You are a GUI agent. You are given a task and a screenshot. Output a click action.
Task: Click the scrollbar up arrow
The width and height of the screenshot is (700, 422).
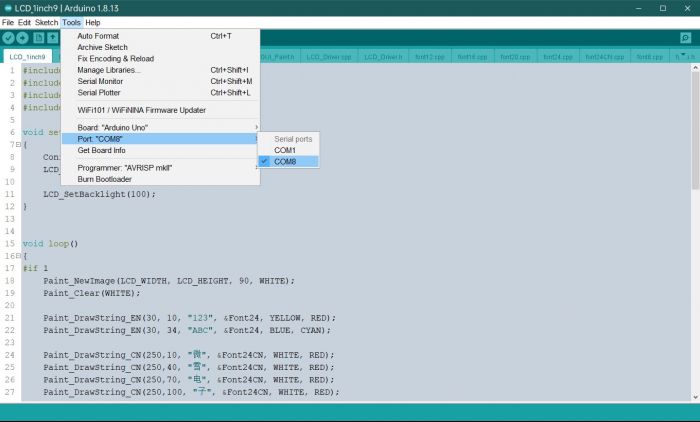pos(695,68)
